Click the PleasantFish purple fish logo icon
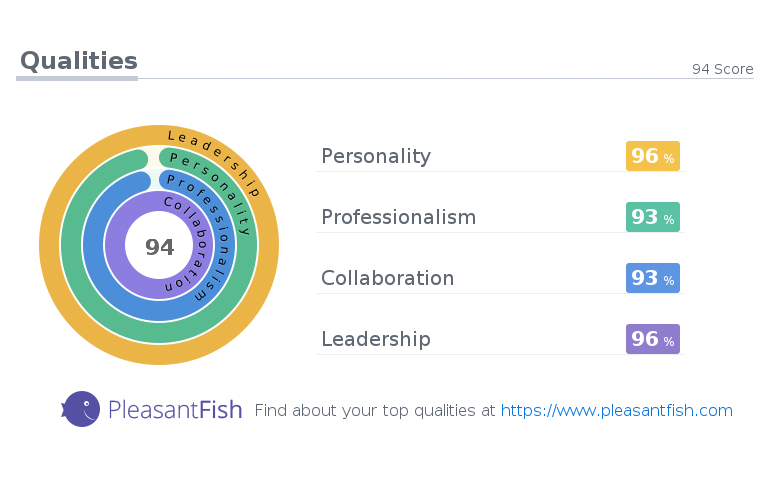Screen dimensions: 770x485 81,409
